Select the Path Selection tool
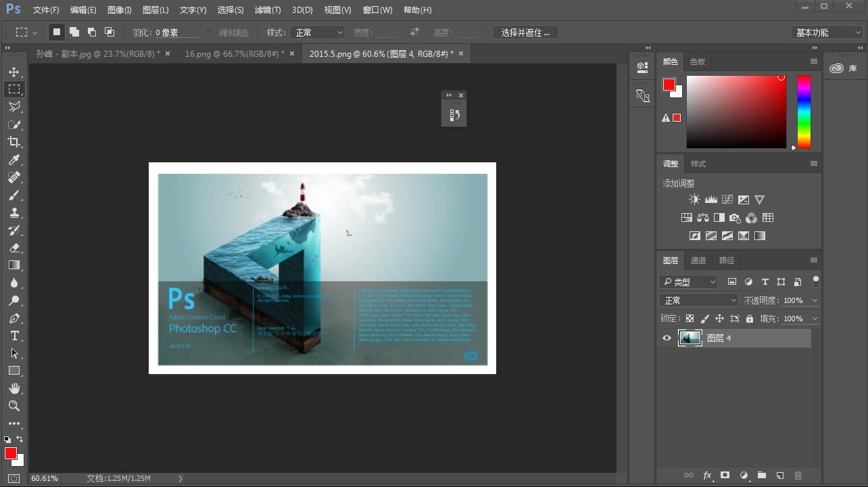 coord(14,353)
